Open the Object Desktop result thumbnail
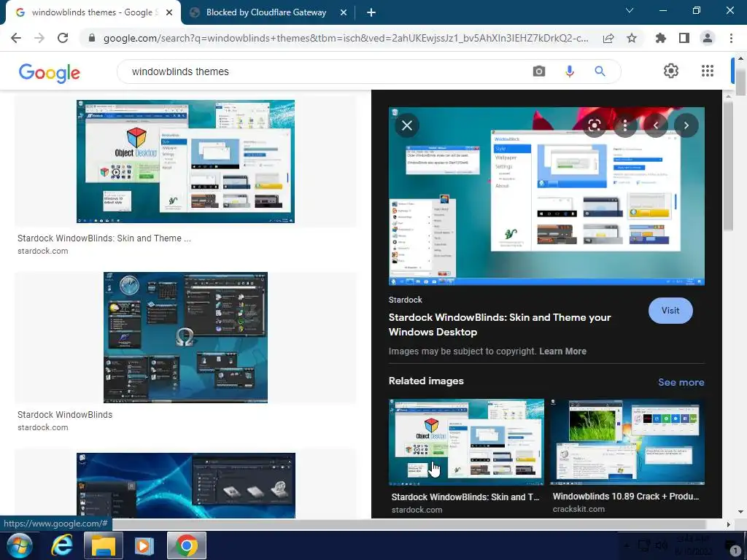The width and height of the screenshot is (747, 560). point(185,161)
